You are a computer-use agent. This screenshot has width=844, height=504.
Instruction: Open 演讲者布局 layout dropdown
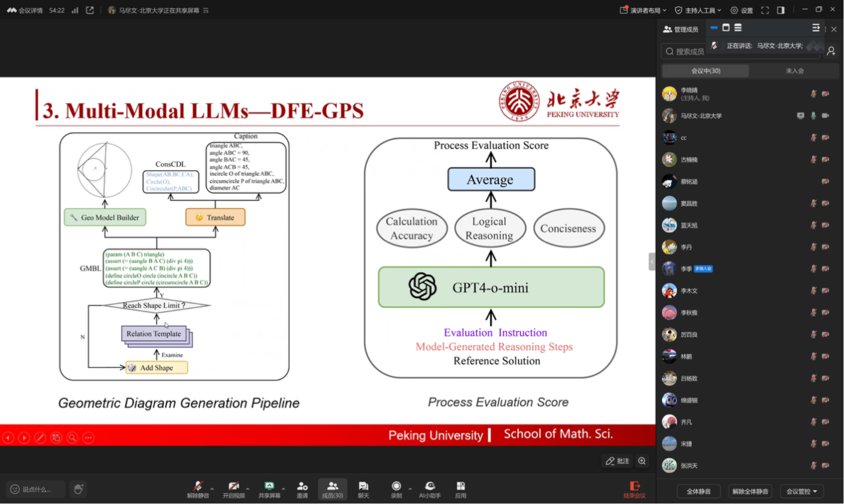click(643, 10)
